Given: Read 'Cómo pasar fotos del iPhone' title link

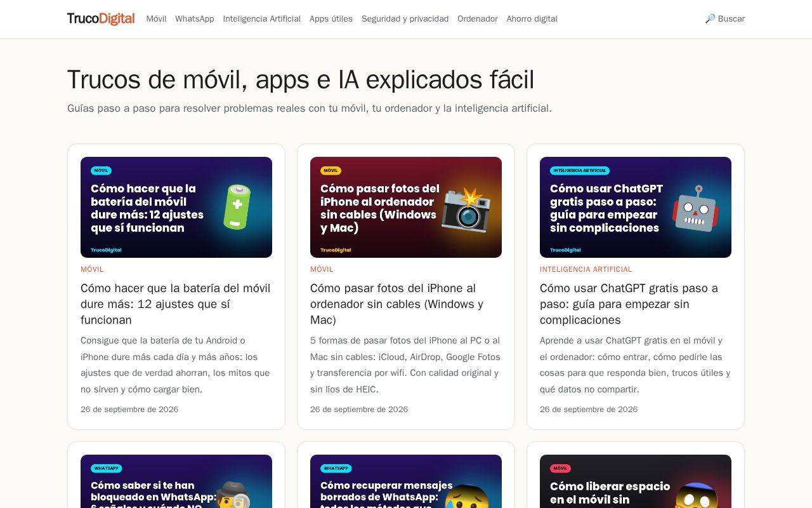Looking at the screenshot, I should [397, 304].
